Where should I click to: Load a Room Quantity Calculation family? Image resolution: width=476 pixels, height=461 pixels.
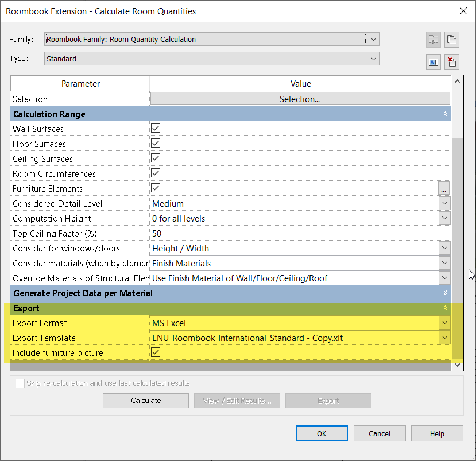tap(433, 40)
